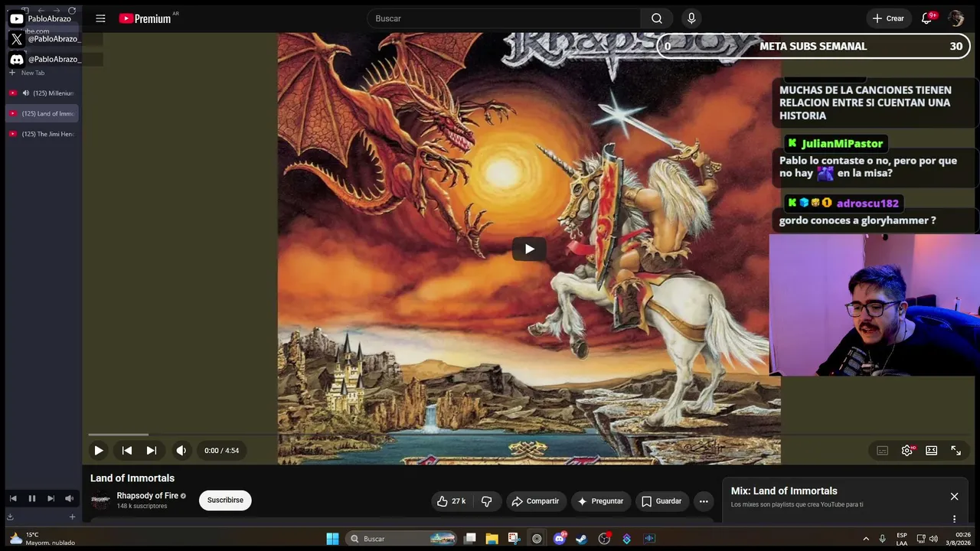980x551 pixels.
Task: Open the Rhapsody of Fire channel link
Action: tap(147, 496)
